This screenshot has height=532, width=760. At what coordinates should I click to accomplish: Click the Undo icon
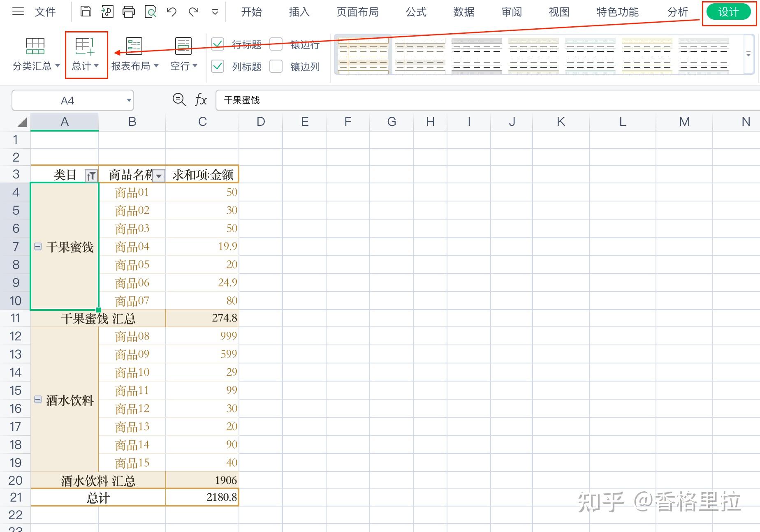(x=171, y=12)
